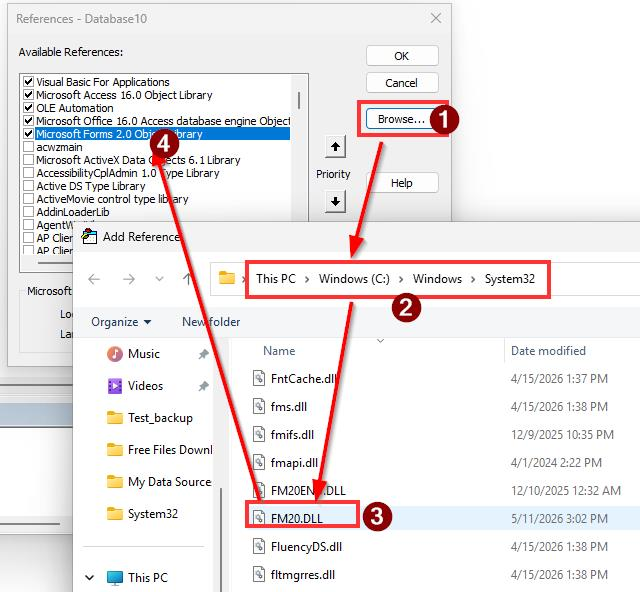Click the FntCache.dll file icon
Viewport: 640px width, 592px height.
click(x=259, y=378)
